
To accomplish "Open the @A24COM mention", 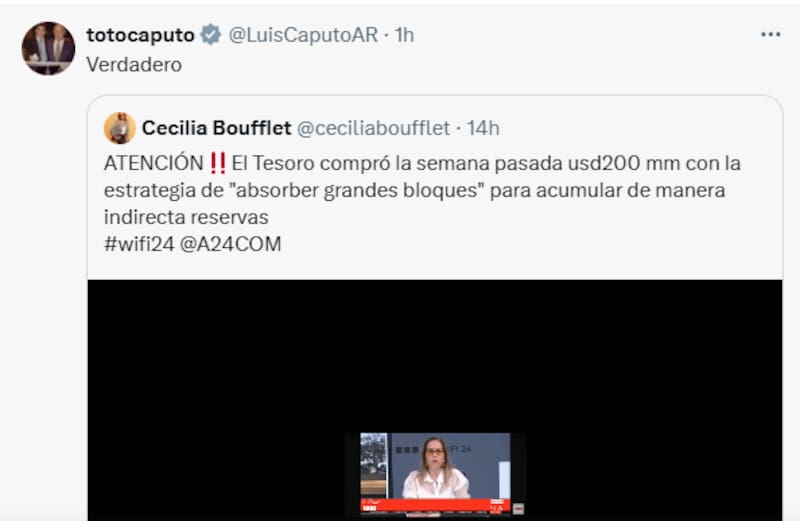I will (x=230, y=244).
